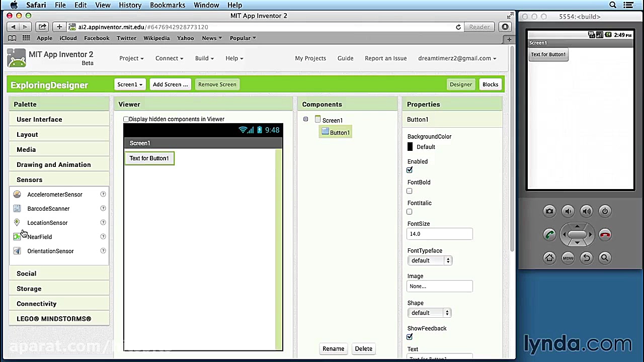Screen dimensions: 644x362
Task: Open the Build menu
Action: pyautogui.click(x=204, y=58)
